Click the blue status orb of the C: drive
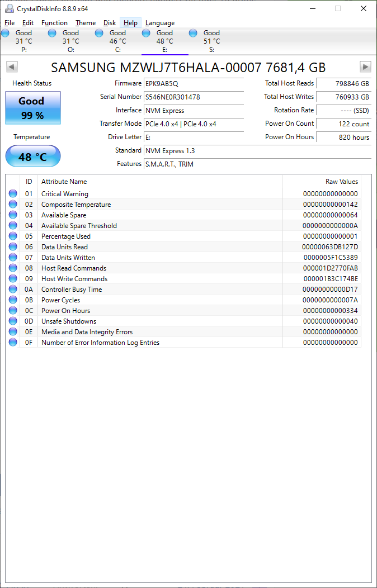 99,33
